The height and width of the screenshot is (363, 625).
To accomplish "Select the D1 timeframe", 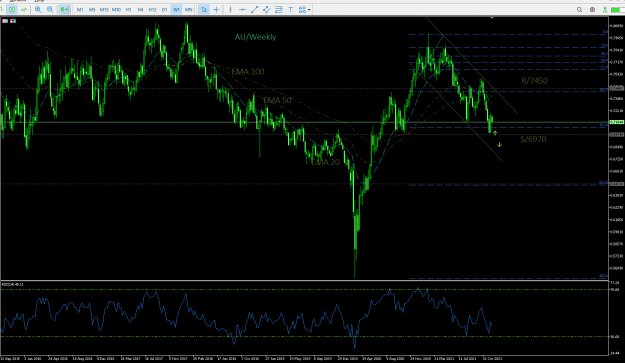I will tap(164, 9).
